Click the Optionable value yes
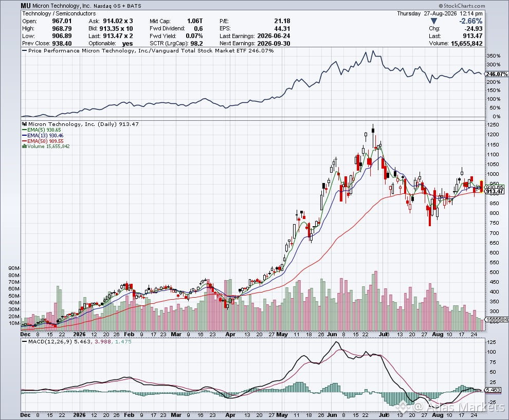Screen dimensions: 509x420 [x=128, y=44]
